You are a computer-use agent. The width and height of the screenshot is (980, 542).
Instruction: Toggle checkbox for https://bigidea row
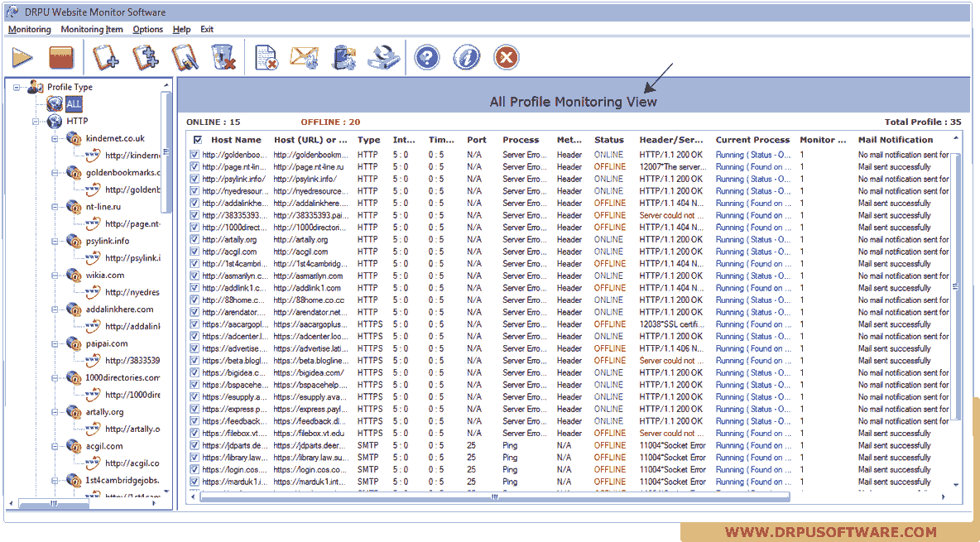pyautogui.click(x=195, y=372)
